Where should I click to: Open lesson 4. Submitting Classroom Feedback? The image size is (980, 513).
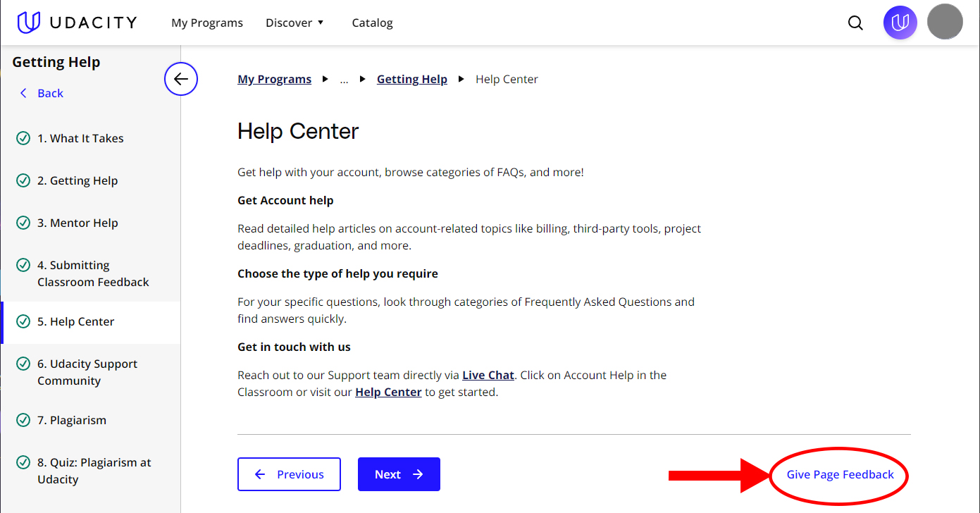click(92, 273)
